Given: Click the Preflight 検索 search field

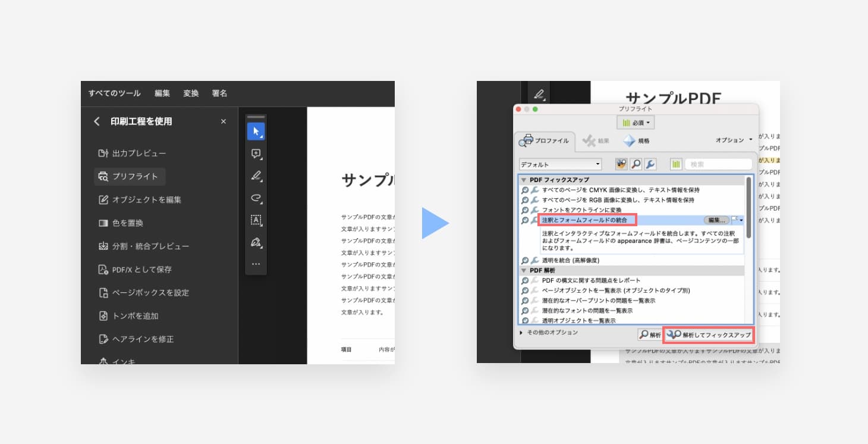Looking at the screenshot, I should coord(718,164).
